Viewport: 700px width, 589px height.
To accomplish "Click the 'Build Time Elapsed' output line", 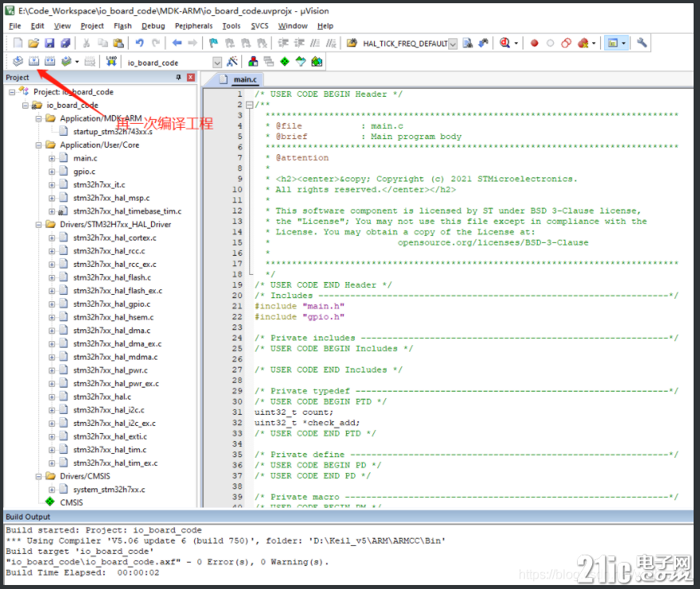I will point(82,572).
